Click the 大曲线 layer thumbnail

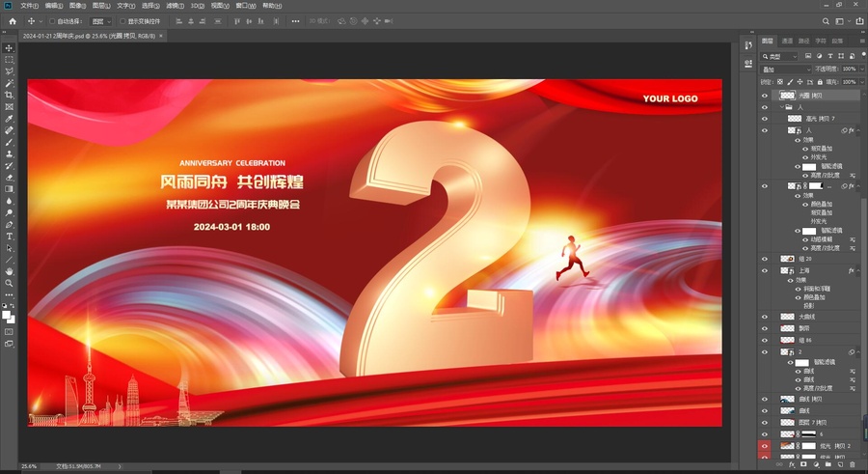(787, 317)
